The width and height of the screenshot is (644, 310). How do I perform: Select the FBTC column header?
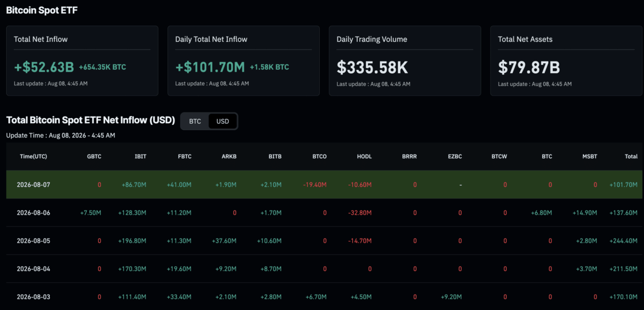[184, 156]
